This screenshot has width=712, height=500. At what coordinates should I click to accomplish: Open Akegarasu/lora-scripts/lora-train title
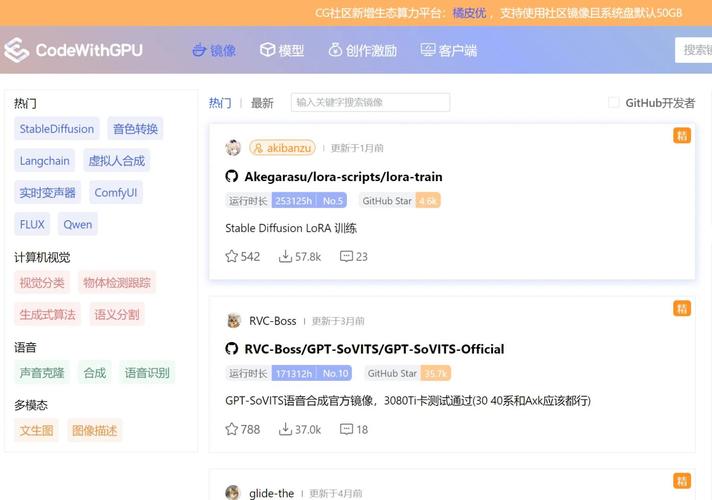(x=343, y=176)
